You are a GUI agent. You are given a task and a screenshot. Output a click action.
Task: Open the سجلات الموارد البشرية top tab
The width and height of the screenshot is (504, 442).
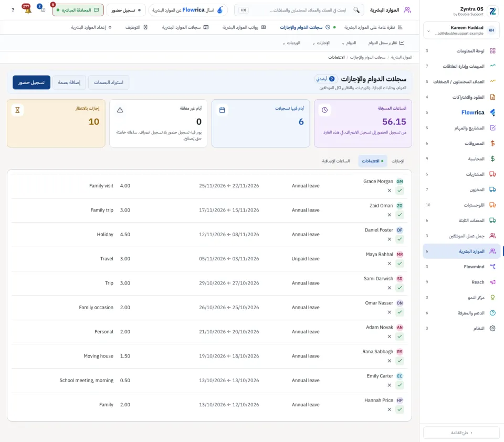185,27
